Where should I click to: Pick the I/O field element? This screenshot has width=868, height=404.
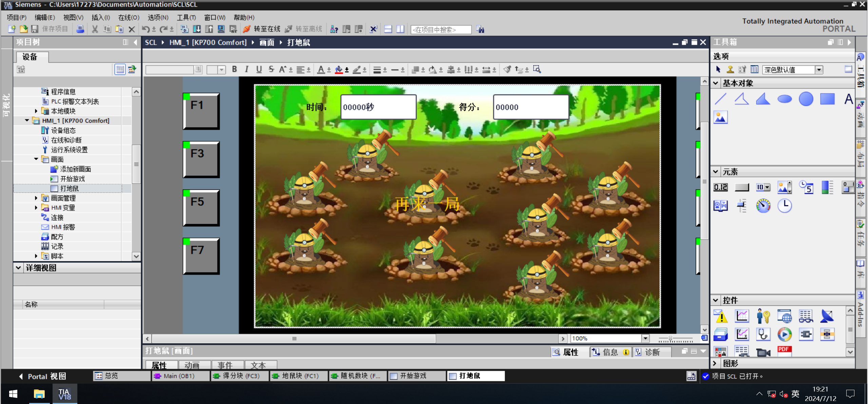pyautogui.click(x=720, y=187)
